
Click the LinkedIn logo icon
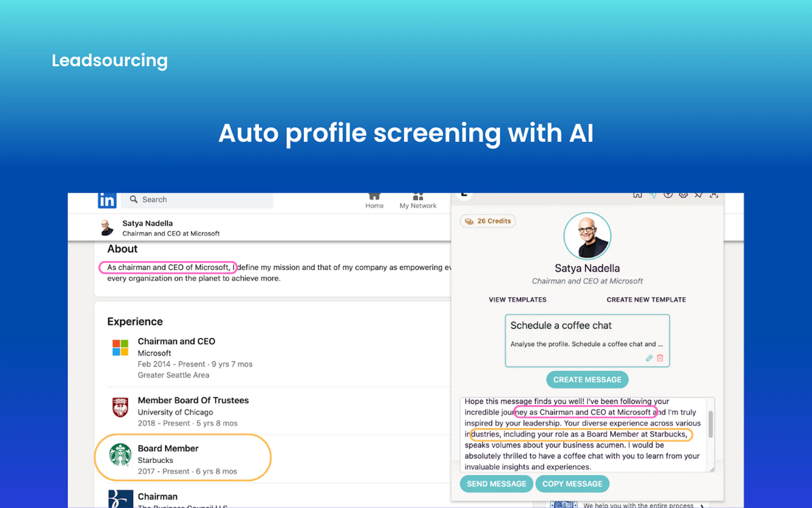(107, 200)
